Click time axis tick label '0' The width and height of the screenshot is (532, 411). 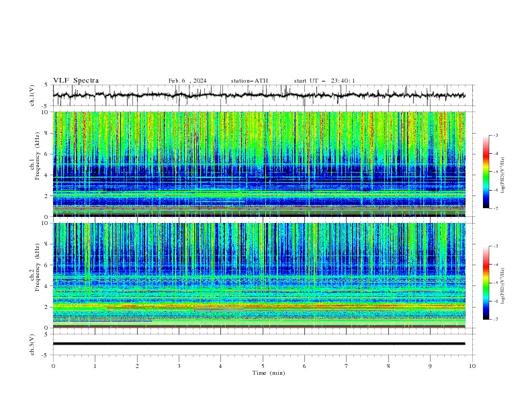[53, 366]
